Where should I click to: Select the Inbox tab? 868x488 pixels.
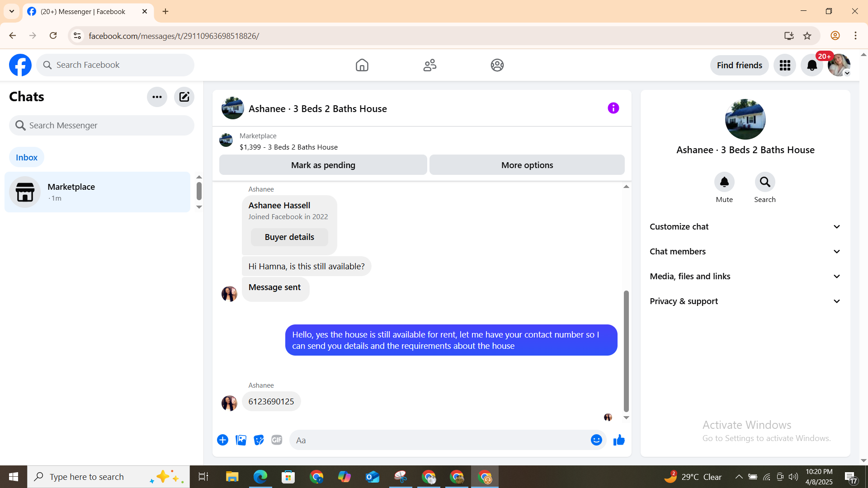click(x=27, y=157)
